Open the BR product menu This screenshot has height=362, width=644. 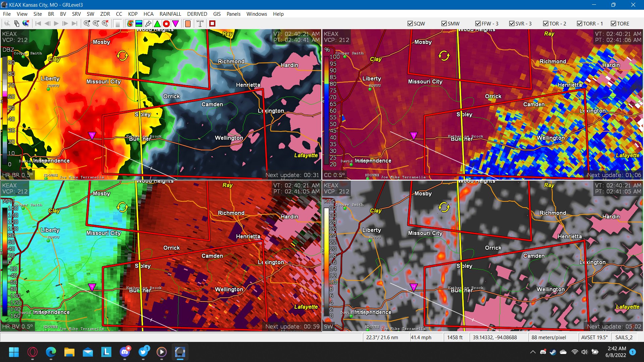tap(51, 14)
